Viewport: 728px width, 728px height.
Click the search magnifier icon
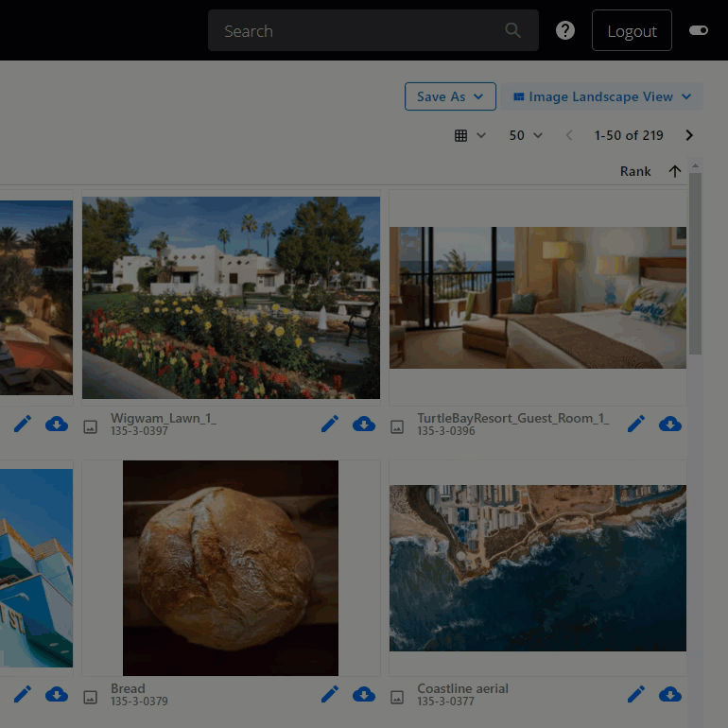pyautogui.click(x=512, y=30)
